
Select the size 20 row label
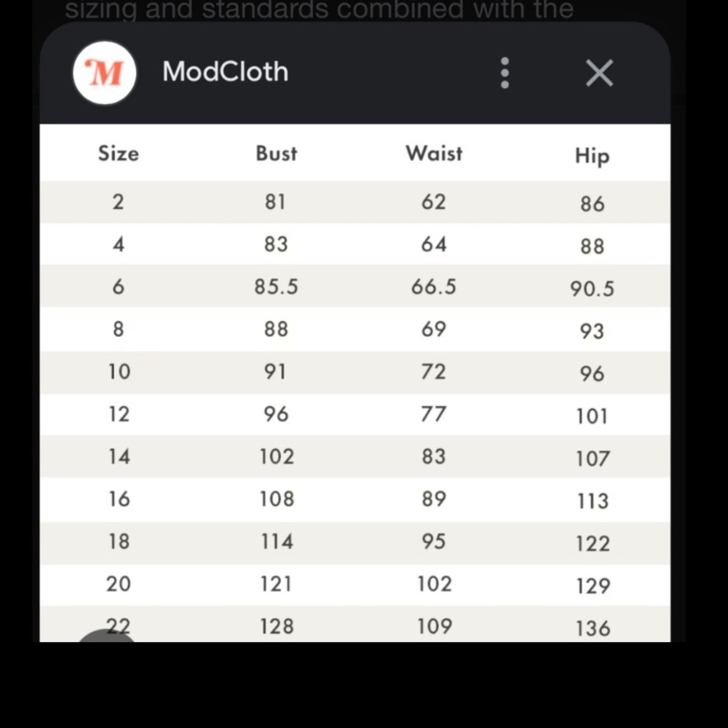point(119,584)
